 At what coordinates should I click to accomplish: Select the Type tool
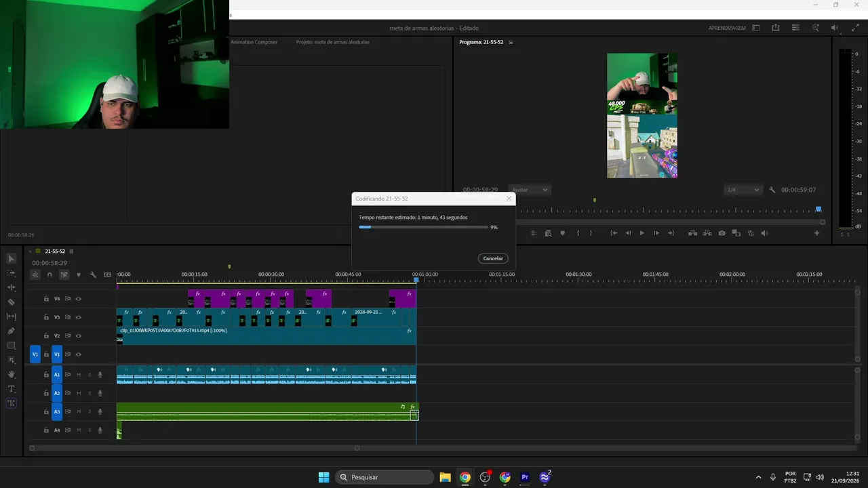(11, 389)
